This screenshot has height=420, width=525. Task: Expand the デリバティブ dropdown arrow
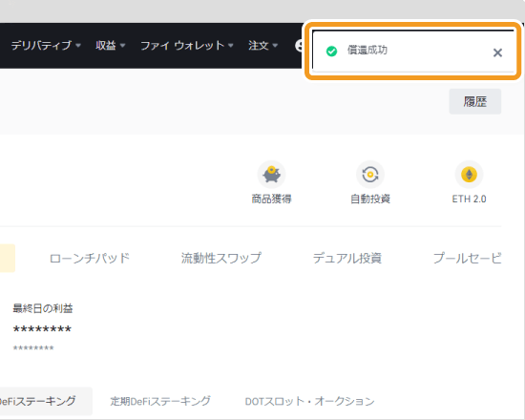(x=78, y=45)
